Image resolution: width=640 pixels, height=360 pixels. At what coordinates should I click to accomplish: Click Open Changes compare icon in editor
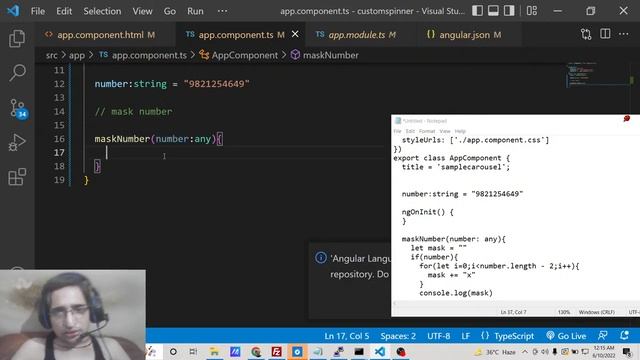pos(586,34)
